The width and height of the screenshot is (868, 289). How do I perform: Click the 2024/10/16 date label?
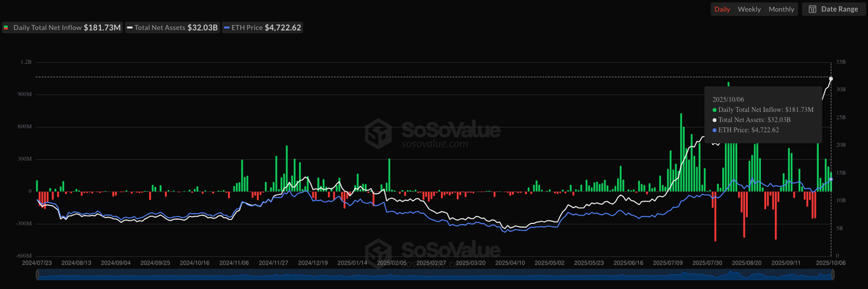tap(195, 262)
